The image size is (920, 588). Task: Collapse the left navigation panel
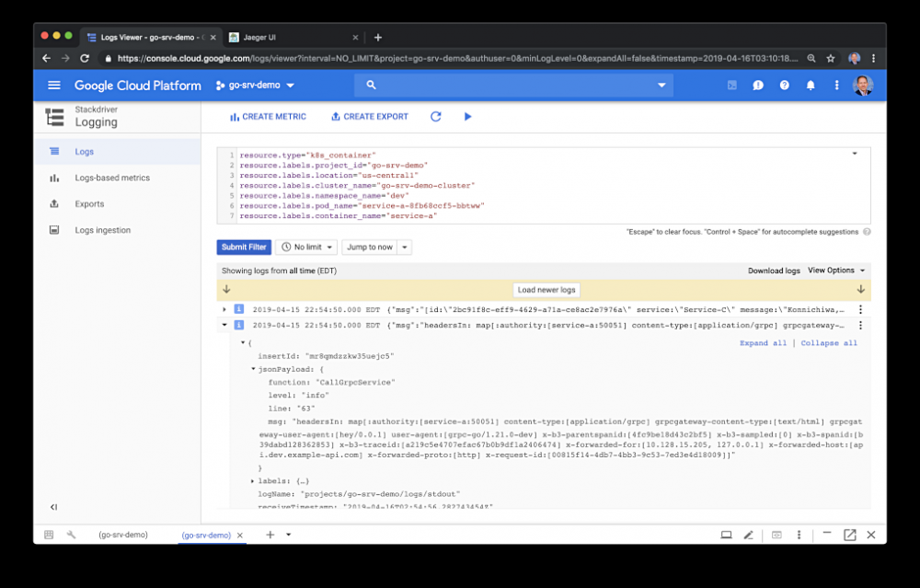tap(52, 507)
